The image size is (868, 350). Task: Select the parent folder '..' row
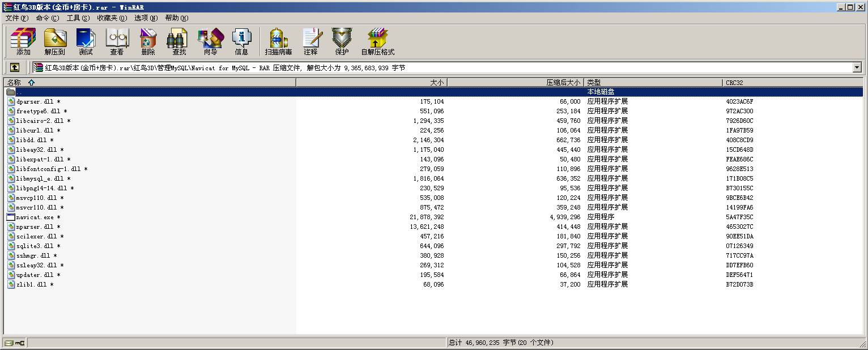point(19,92)
